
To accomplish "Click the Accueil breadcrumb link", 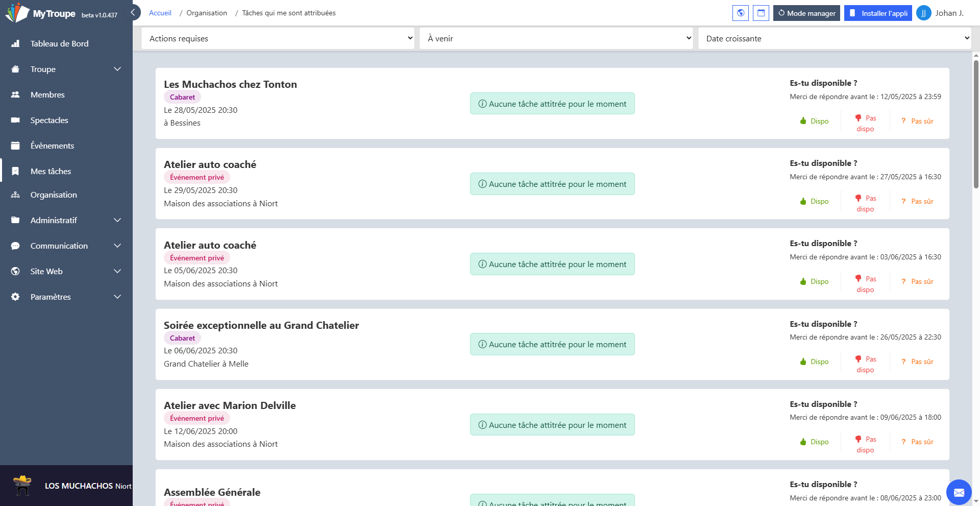I will click(160, 13).
